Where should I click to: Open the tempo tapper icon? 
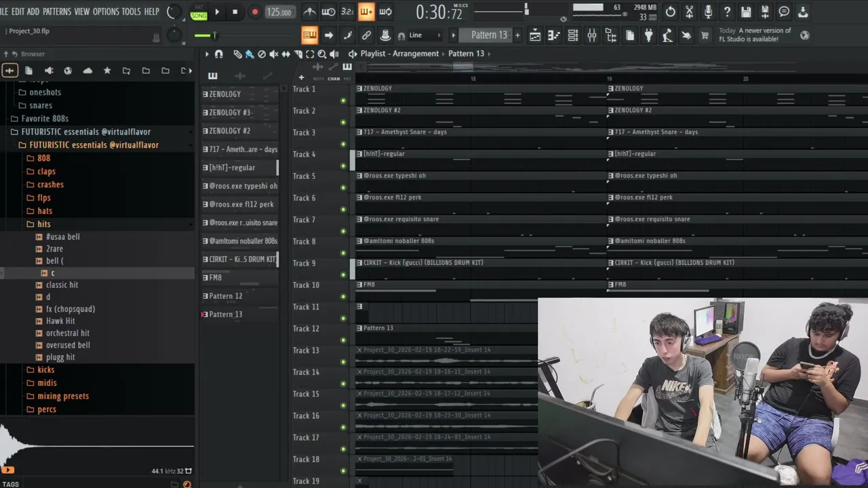point(668,35)
